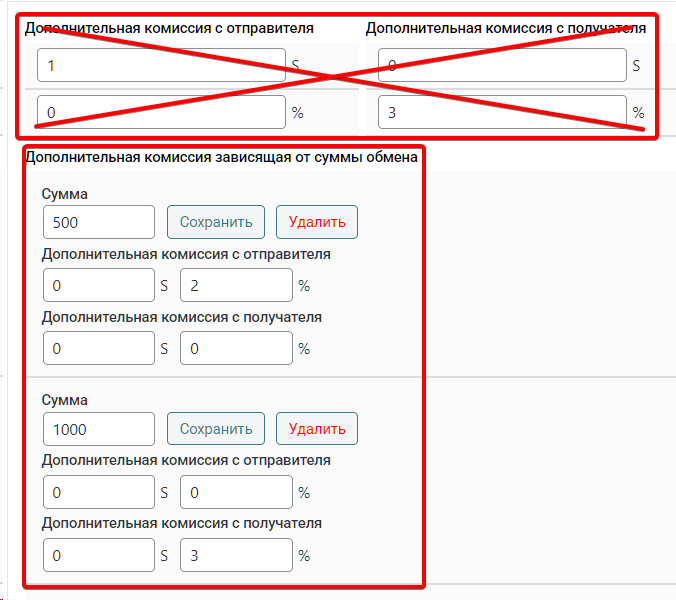Image resolution: width=676 pixels, height=600 pixels.
Task: Delete the 1000 amount commission tier
Action: pyautogui.click(x=317, y=429)
